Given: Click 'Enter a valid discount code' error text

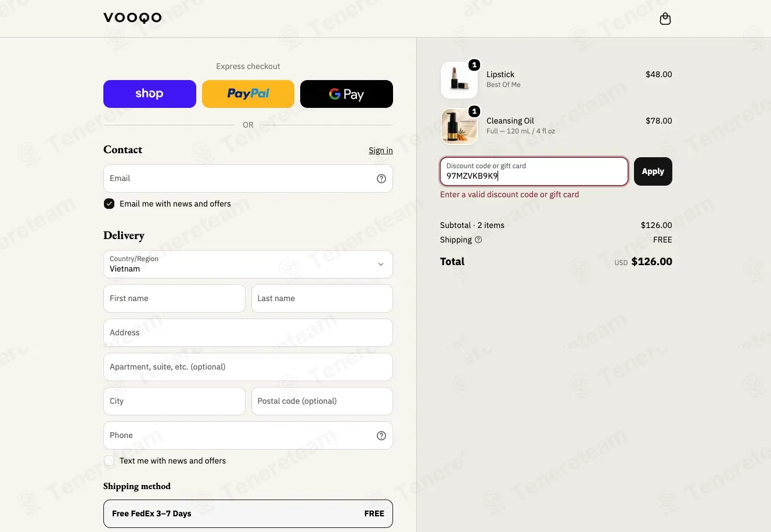Looking at the screenshot, I should pyautogui.click(x=509, y=194).
